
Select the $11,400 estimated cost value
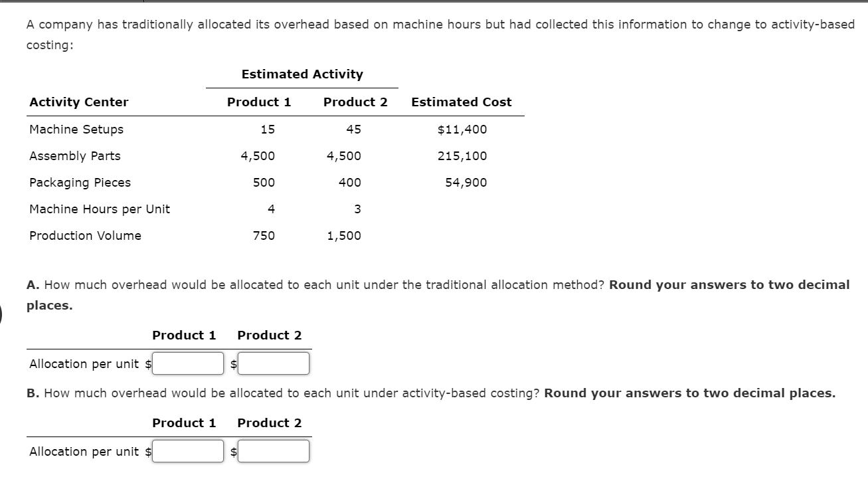click(x=462, y=130)
